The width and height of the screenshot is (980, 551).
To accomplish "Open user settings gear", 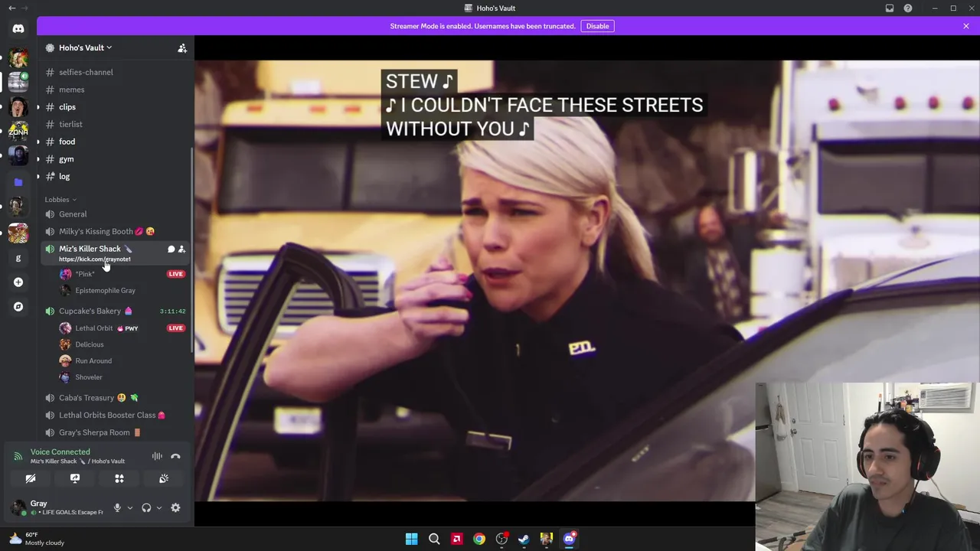I will [x=175, y=507].
